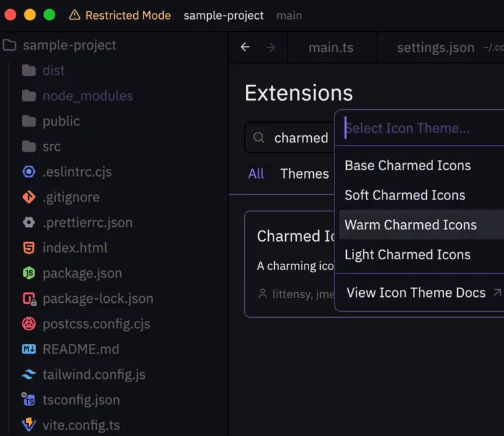Expand the public folder
504x436 pixels.
51,122
